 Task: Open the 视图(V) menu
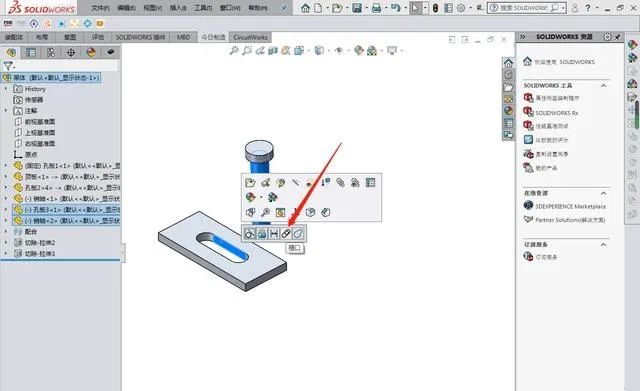tap(152, 8)
